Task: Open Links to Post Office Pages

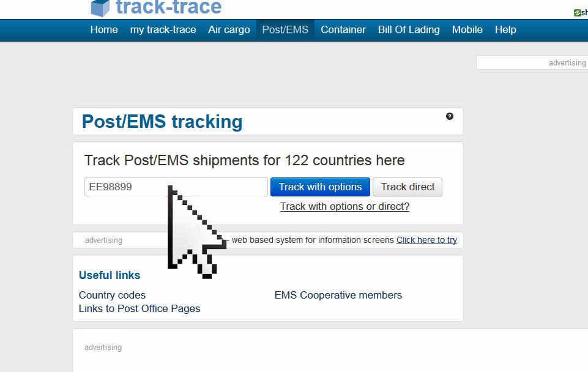Action: pyautogui.click(x=140, y=308)
